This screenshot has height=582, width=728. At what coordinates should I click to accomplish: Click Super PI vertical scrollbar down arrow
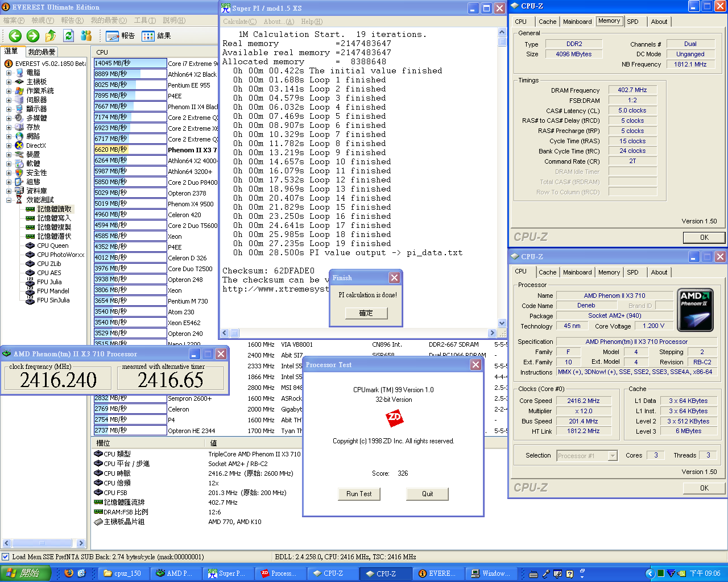[502, 323]
